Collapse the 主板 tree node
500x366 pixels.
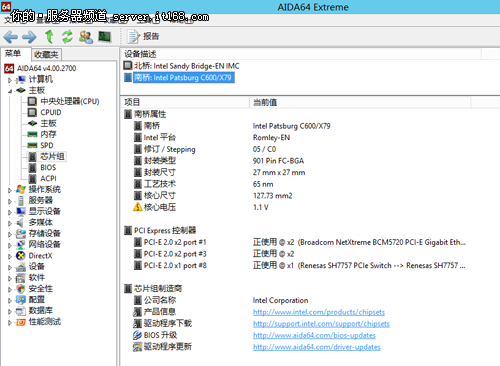(10, 91)
